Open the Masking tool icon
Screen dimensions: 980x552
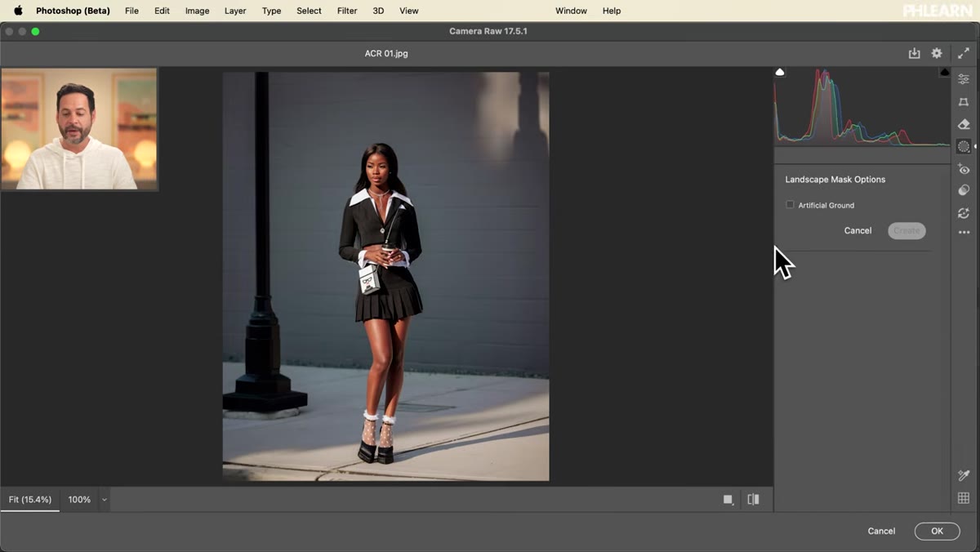coord(964,147)
